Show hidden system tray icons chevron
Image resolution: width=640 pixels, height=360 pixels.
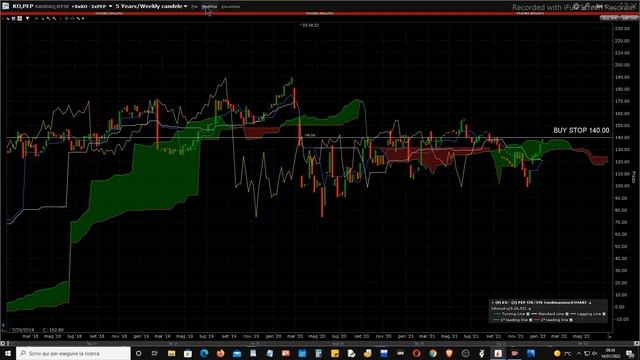[579, 353]
